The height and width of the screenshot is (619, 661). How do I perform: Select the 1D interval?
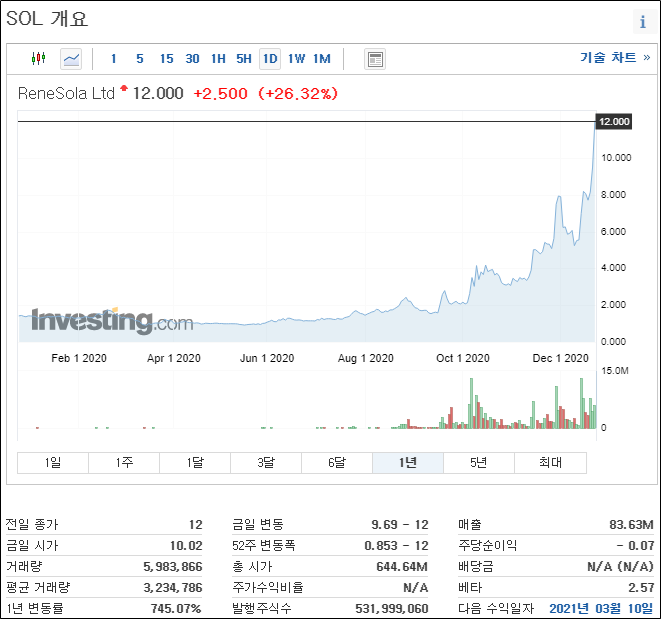tap(270, 59)
